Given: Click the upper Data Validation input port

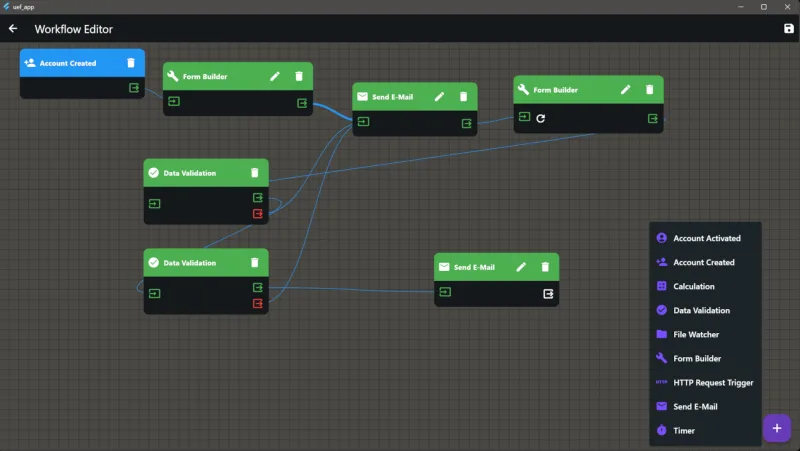Looking at the screenshot, I should 155,204.
